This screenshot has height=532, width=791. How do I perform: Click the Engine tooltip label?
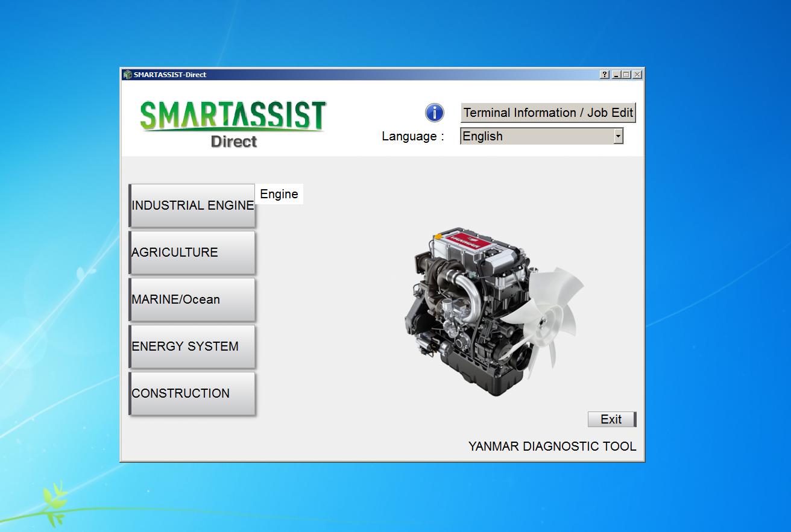[x=278, y=193]
